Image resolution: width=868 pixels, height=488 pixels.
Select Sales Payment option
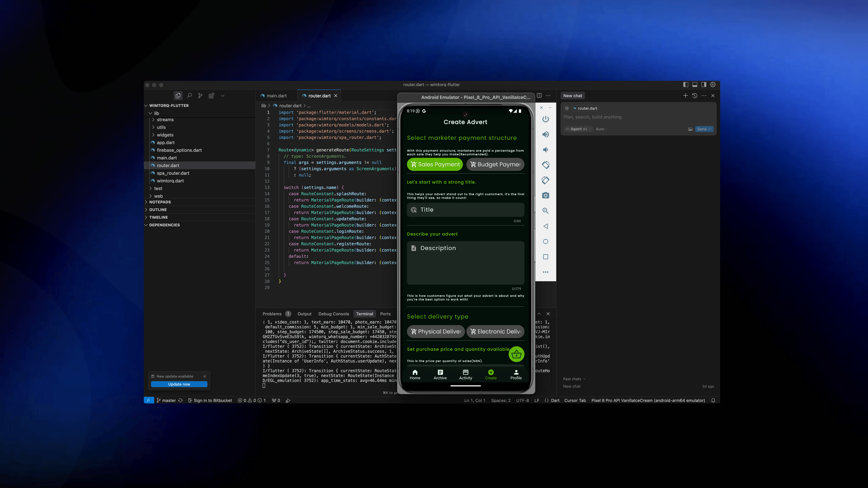[x=435, y=164]
